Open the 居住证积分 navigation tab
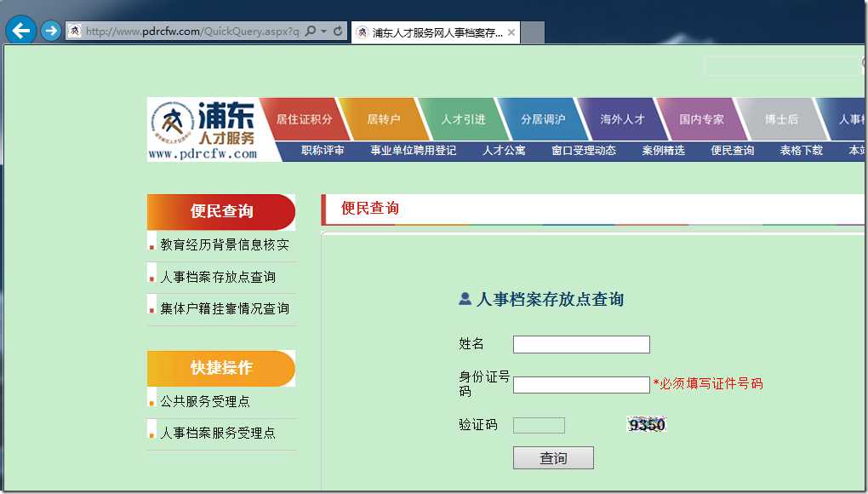 (x=304, y=119)
